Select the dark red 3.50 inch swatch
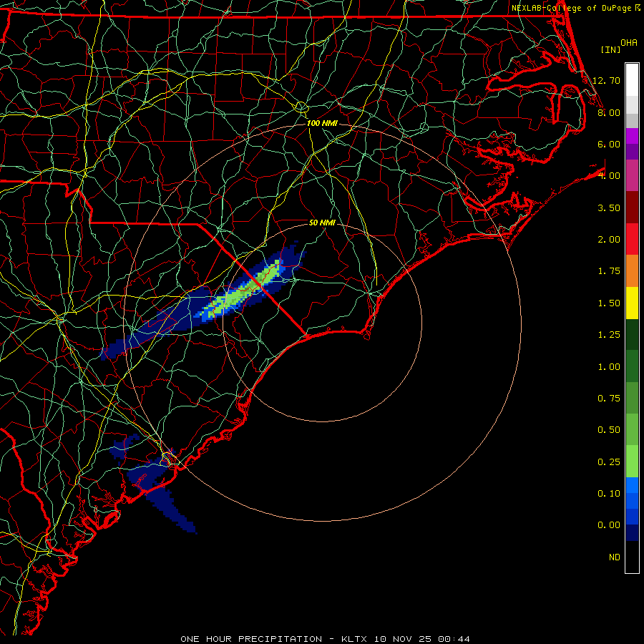 (x=632, y=208)
